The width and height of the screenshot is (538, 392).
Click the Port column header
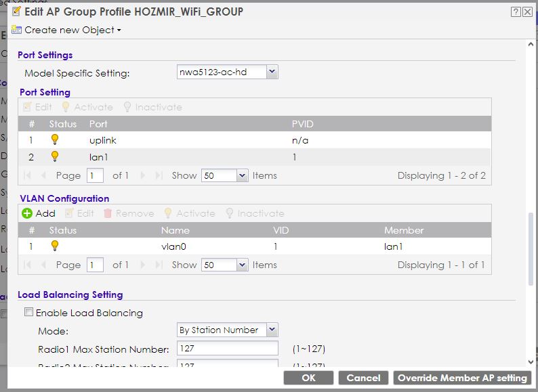[x=98, y=124]
